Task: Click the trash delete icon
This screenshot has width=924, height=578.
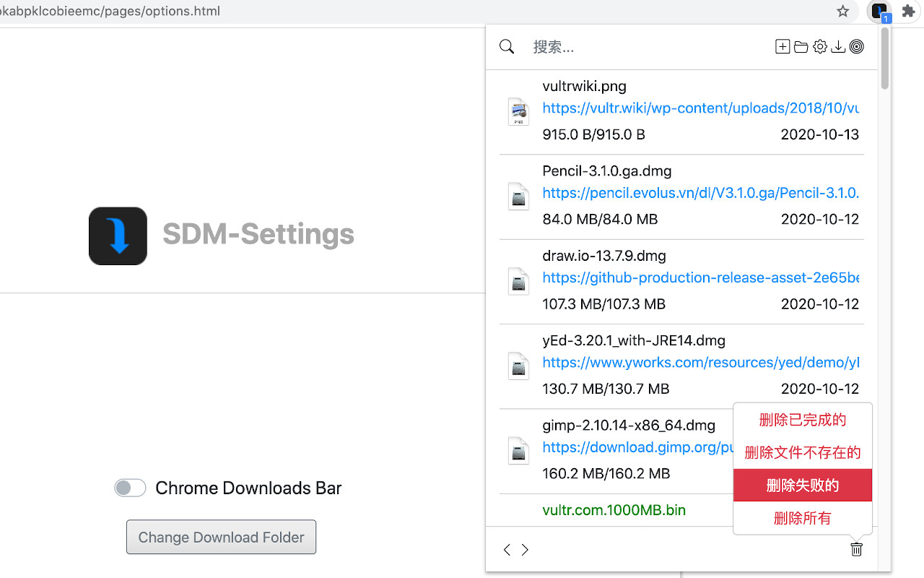Action: coord(856,549)
